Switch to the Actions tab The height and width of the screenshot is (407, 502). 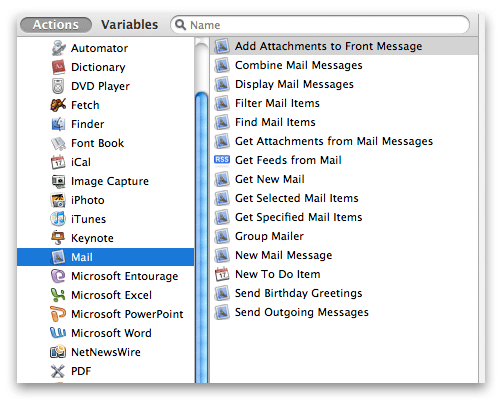coord(56,25)
